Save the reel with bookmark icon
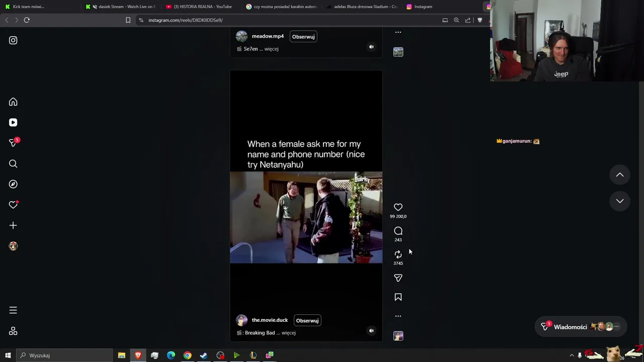Viewport: 644px width, 362px height. 398,297
